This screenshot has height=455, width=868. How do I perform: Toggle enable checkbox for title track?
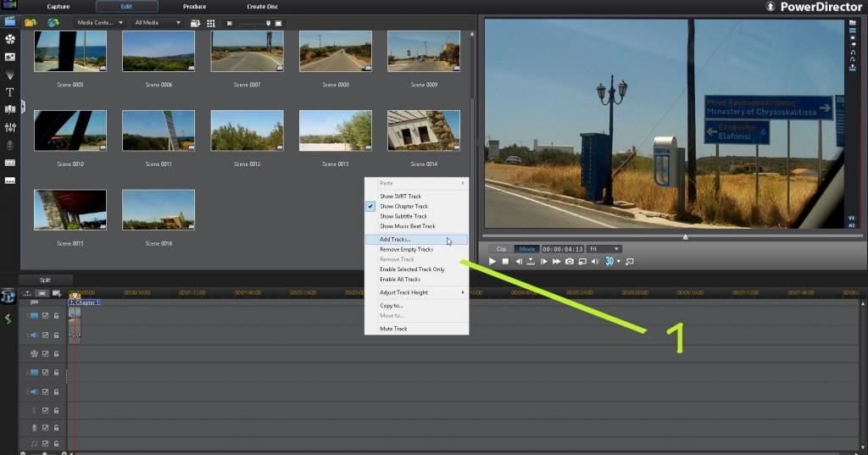[46, 411]
